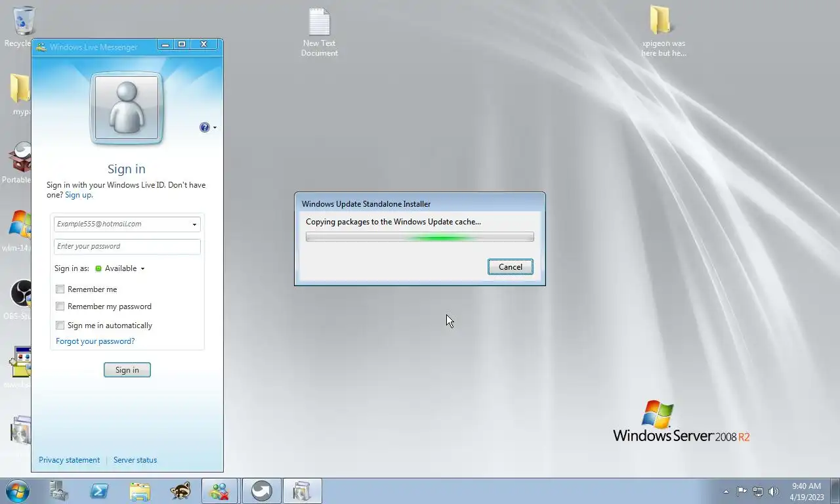The image size is (840, 504).
Task: Select the 'xpigeon was here' folder icon
Action: 663,32
